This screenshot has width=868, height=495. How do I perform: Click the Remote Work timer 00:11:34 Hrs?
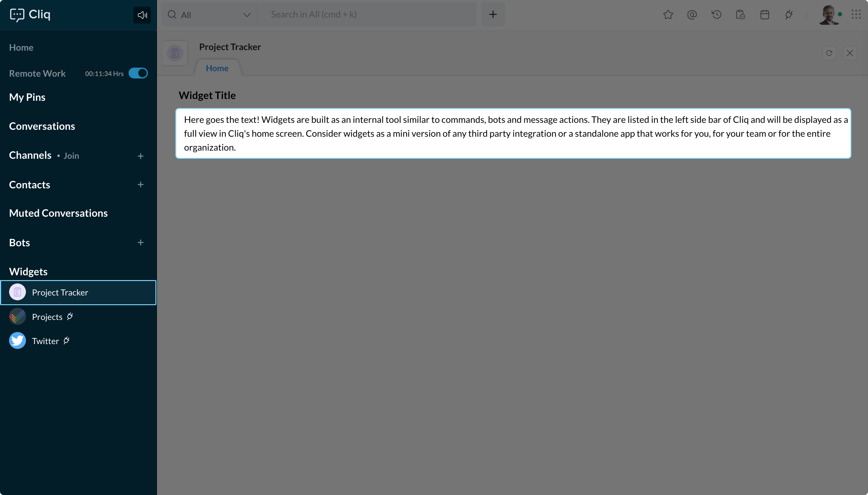coord(104,73)
